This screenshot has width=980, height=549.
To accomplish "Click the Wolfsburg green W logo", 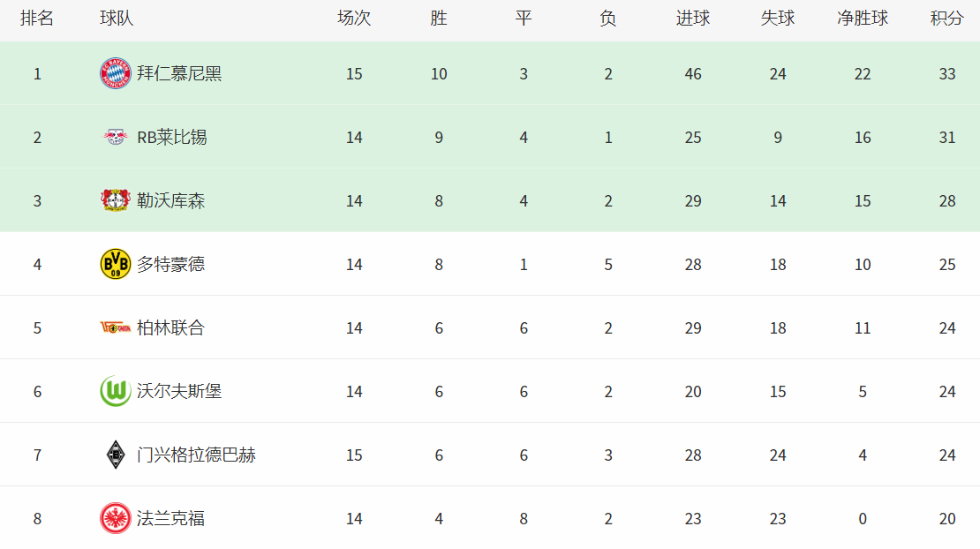I will pyautogui.click(x=115, y=391).
